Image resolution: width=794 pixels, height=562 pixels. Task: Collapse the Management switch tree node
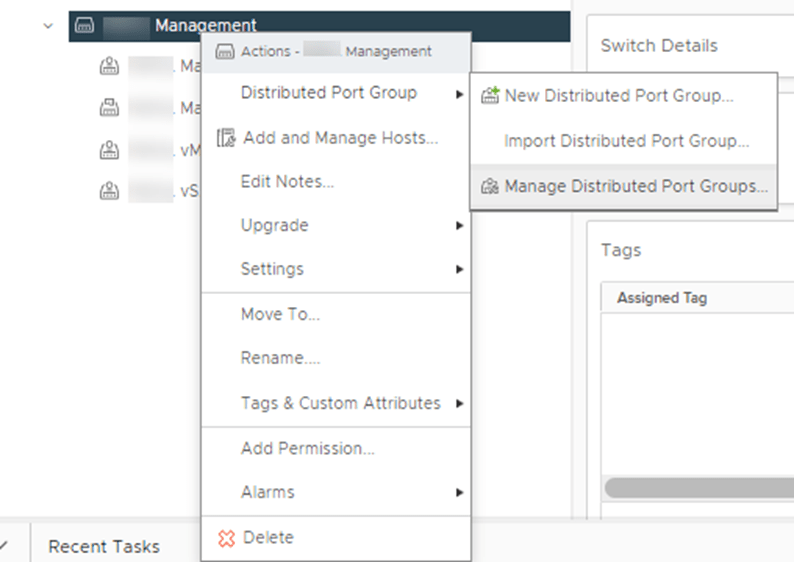pyautogui.click(x=48, y=26)
